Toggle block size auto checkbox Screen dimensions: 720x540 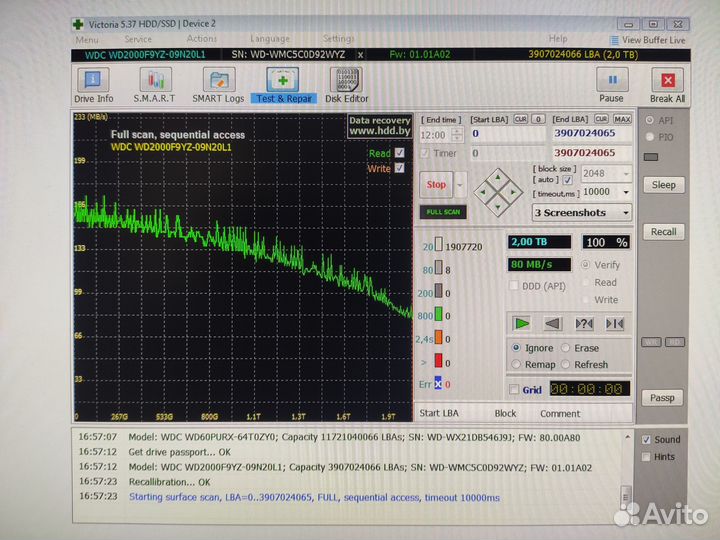tap(568, 180)
